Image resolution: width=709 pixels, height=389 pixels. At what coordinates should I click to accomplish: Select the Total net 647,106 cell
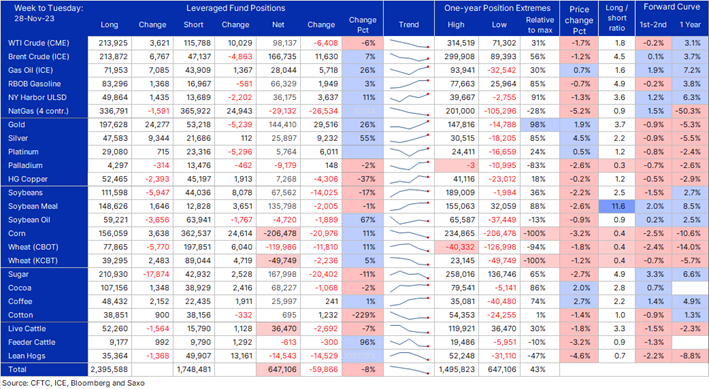click(278, 370)
